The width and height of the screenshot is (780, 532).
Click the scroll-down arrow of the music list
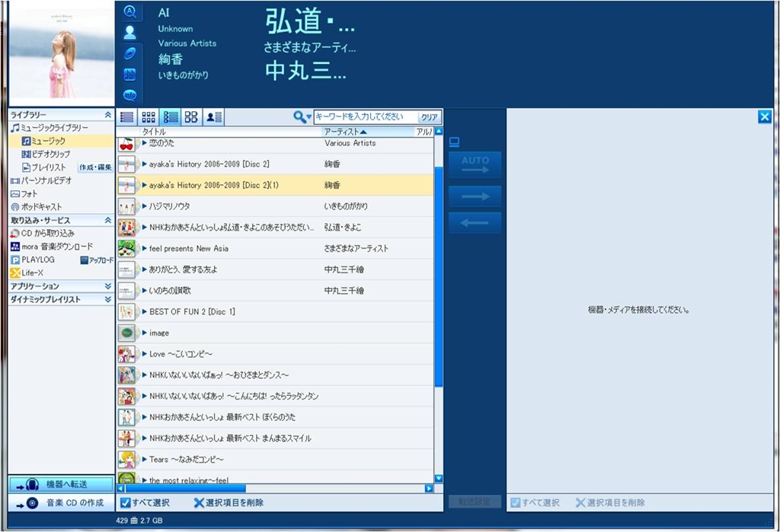click(439, 479)
